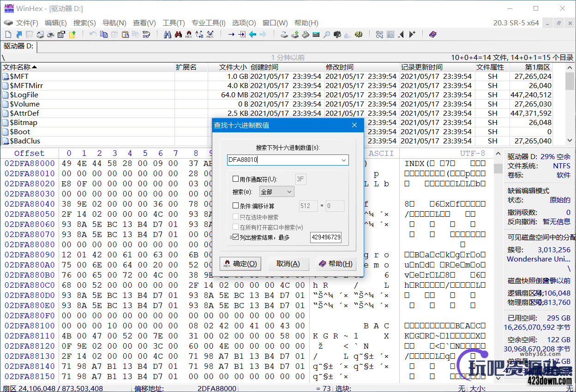The height and width of the screenshot is (392, 576).
Task: Click the cyan Back arrow icon
Action: coord(252,35)
